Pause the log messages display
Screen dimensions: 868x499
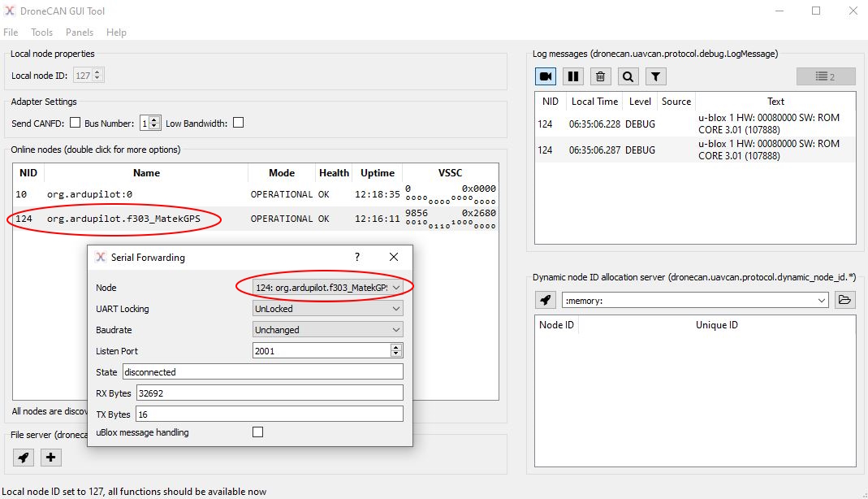[573, 76]
